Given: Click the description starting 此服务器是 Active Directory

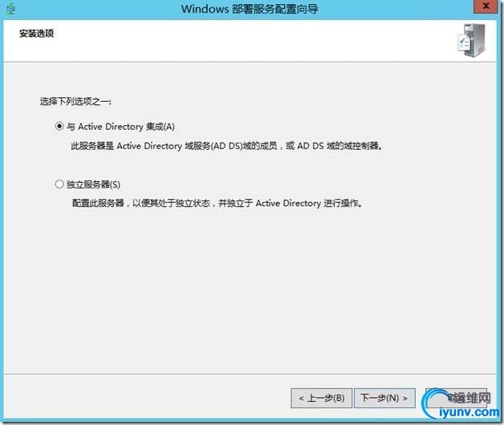Looking at the screenshot, I should [x=226, y=146].
